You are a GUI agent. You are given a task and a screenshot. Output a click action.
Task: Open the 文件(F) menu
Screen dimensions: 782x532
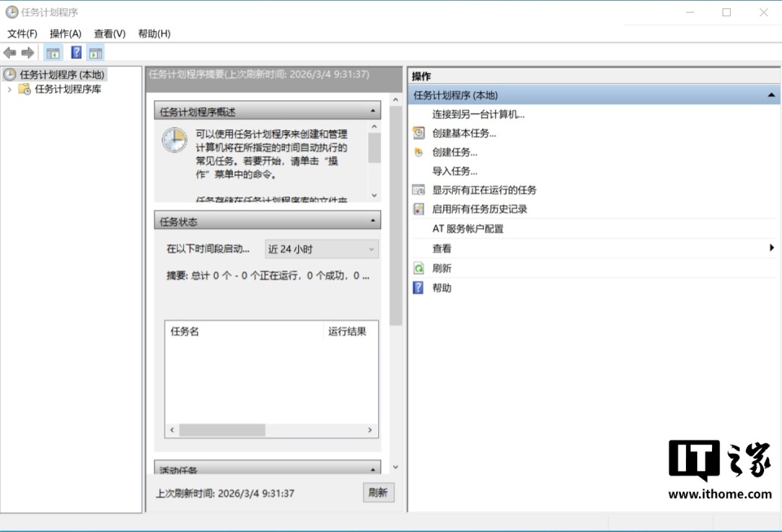point(22,33)
